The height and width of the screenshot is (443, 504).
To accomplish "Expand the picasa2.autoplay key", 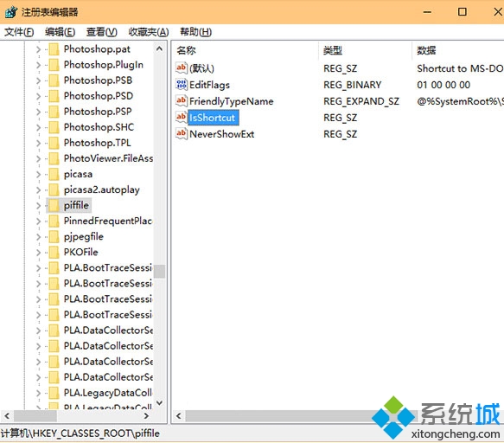I will [38, 189].
